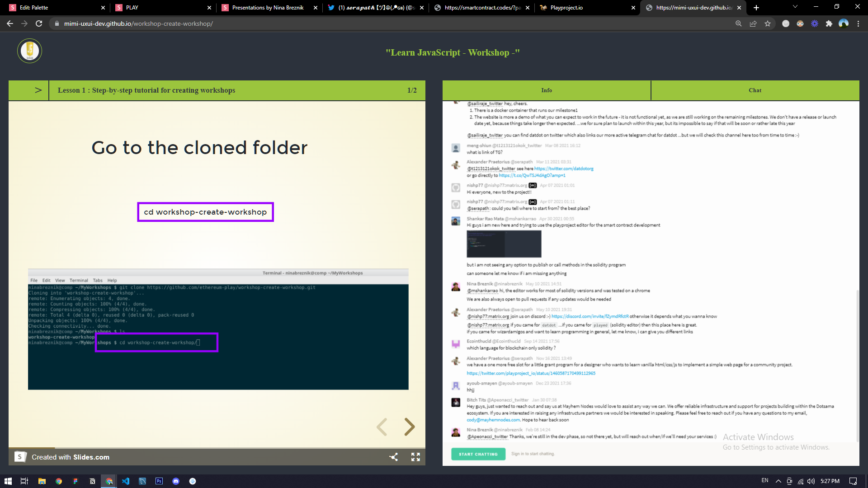Image resolution: width=868 pixels, height=488 pixels.
Task: Go to the next slide arrow
Action: [409, 427]
